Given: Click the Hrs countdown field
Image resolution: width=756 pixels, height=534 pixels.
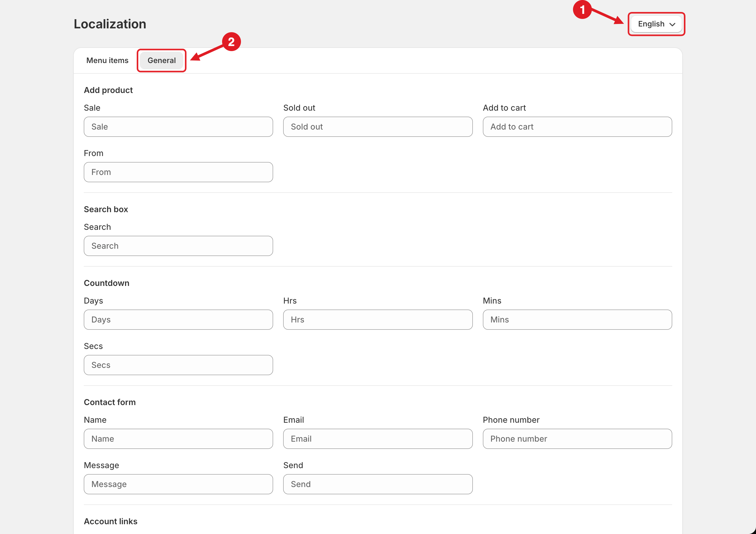Looking at the screenshot, I should (x=378, y=320).
